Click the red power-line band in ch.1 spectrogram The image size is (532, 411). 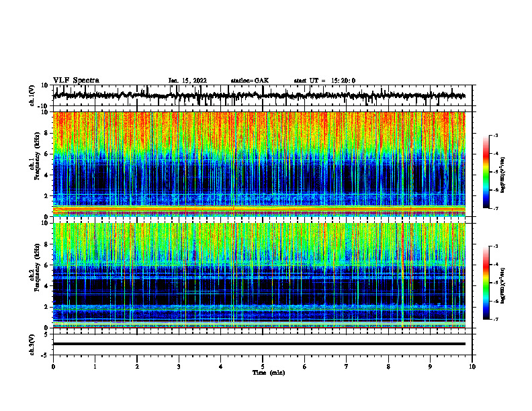point(259,211)
